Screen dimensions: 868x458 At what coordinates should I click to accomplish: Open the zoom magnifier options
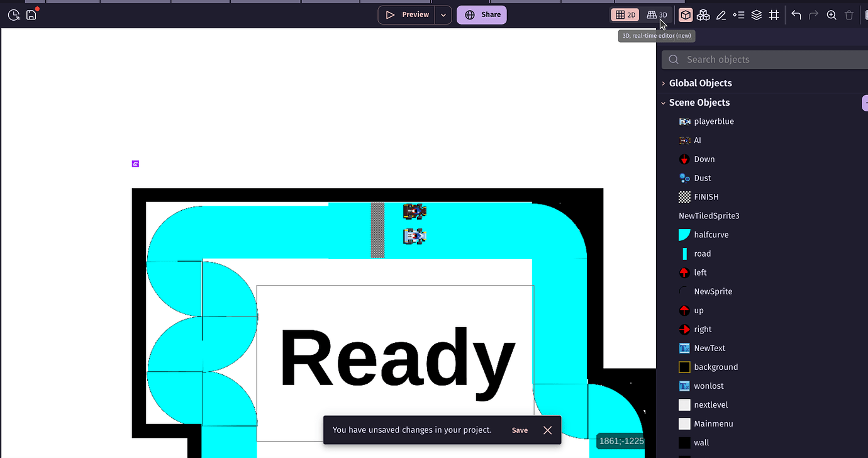point(832,15)
